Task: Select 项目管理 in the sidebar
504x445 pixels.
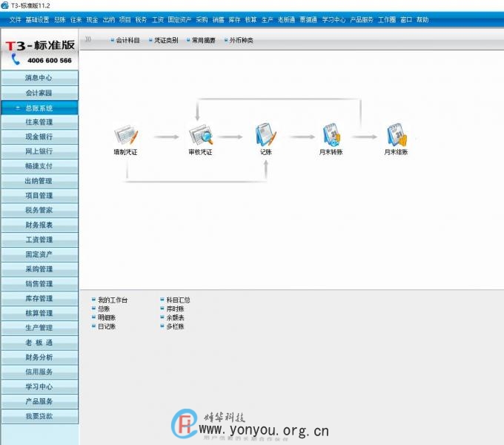Action: (39, 196)
